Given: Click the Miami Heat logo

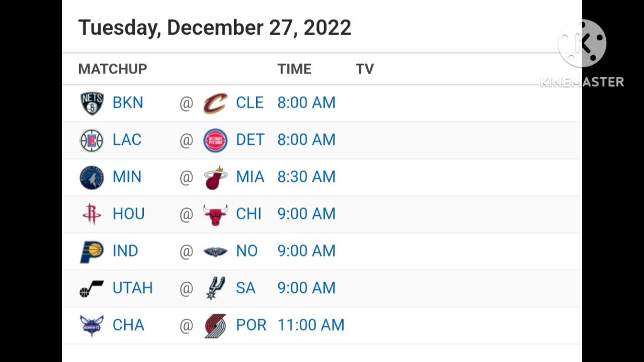Looking at the screenshot, I should pyautogui.click(x=215, y=177).
